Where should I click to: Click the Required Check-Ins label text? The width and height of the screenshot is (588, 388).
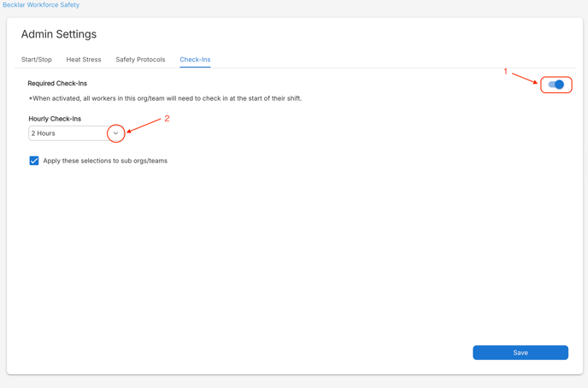tap(57, 83)
